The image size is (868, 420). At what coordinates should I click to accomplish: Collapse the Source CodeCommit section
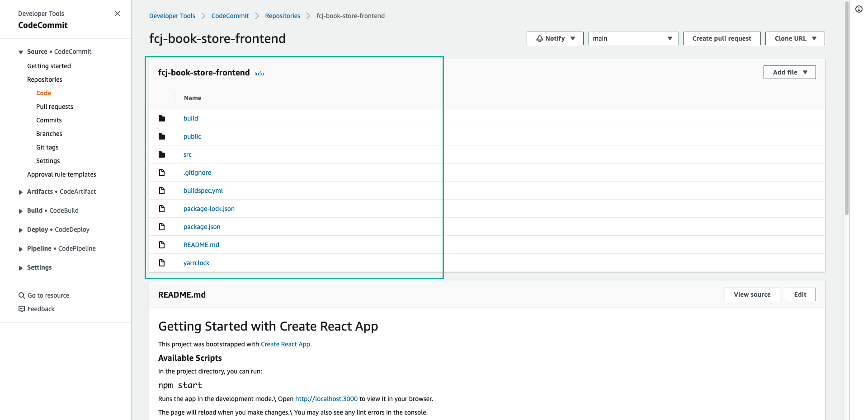(21, 52)
